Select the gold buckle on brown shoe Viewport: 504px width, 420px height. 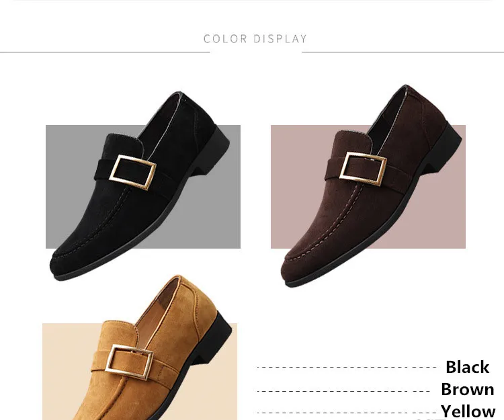[363, 169]
